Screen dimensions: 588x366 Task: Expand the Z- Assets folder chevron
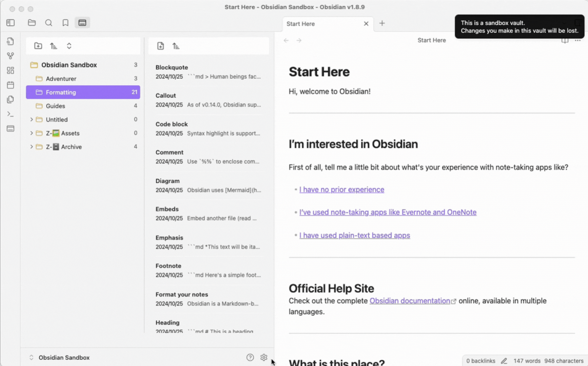(x=32, y=133)
